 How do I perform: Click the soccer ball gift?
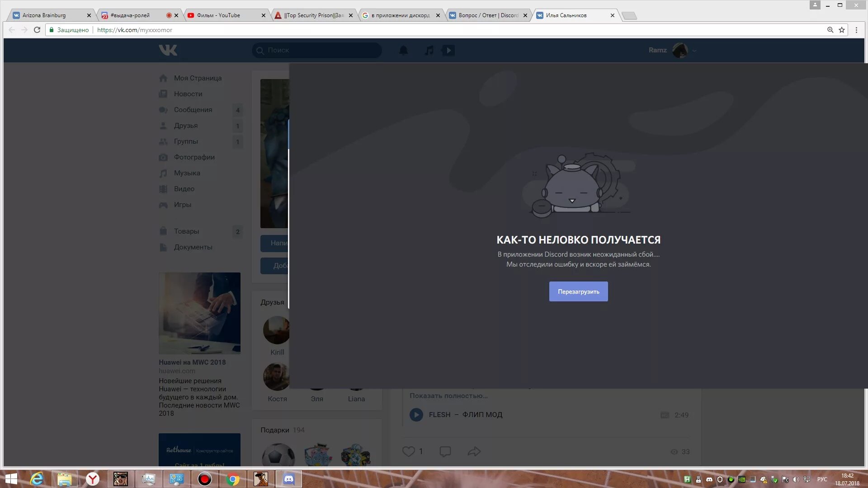point(278,455)
